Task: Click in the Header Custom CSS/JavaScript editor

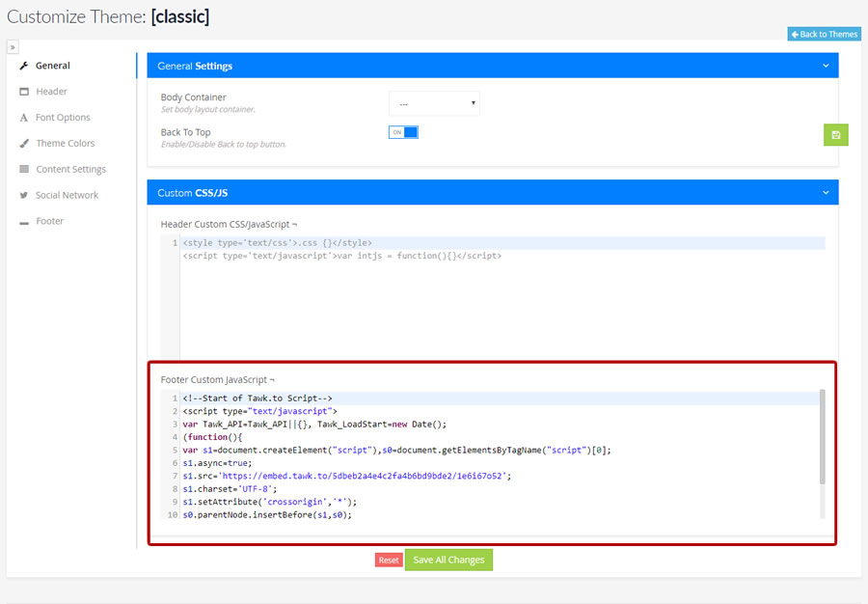Action: point(493,299)
